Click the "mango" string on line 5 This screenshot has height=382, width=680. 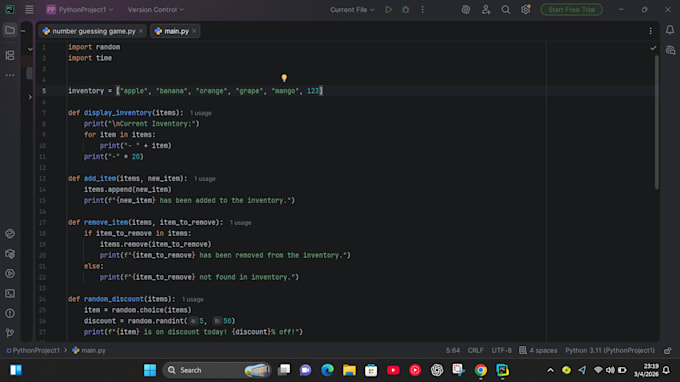pyautogui.click(x=285, y=91)
